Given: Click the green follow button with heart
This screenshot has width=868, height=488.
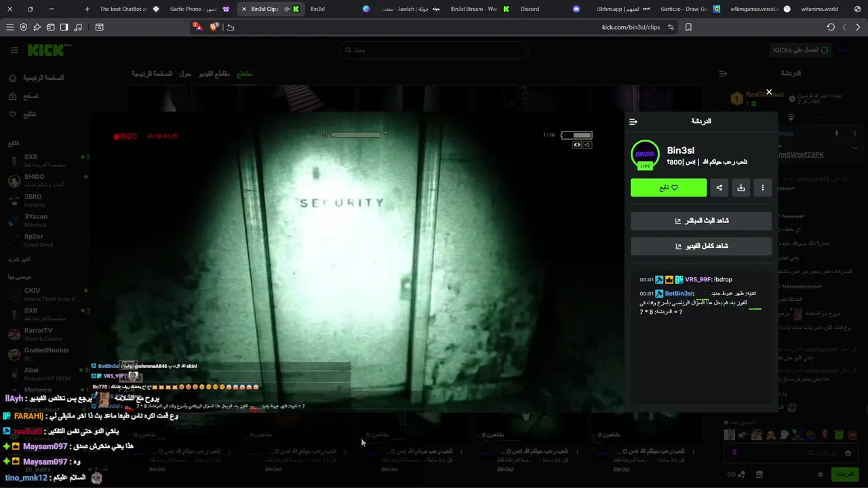Looking at the screenshot, I should coord(669,188).
